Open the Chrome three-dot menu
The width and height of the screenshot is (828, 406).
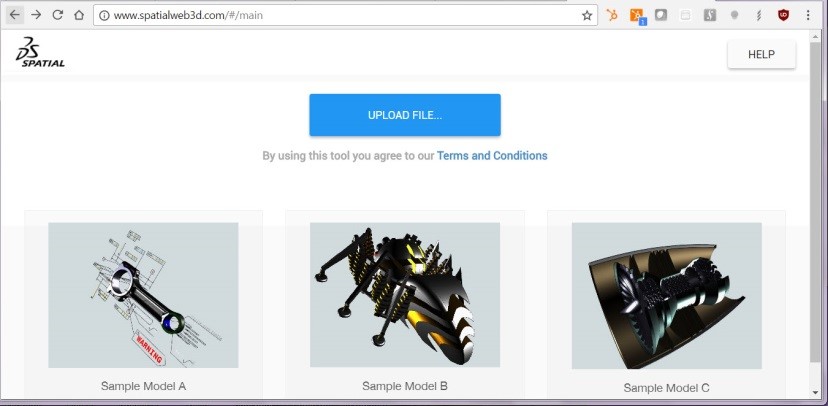[808, 15]
